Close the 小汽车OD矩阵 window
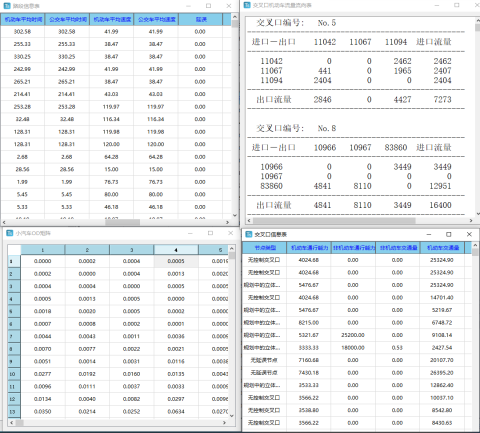Screen dimensions: 480x433 [x=230, y=233]
